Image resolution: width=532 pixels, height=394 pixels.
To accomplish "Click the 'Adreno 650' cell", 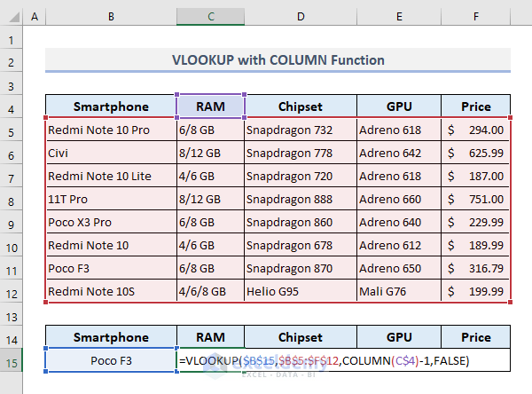I will tap(399, 268).
